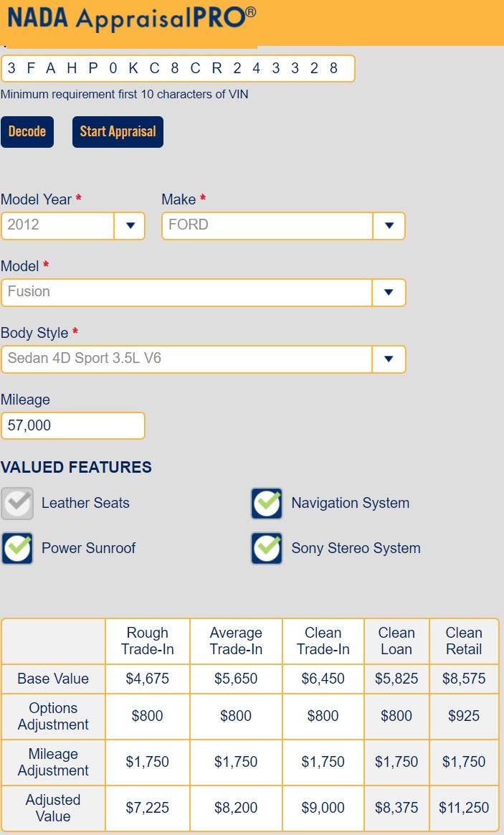Click the VIN input field
The image size is (504, 835).
click(x=178, y=69)
